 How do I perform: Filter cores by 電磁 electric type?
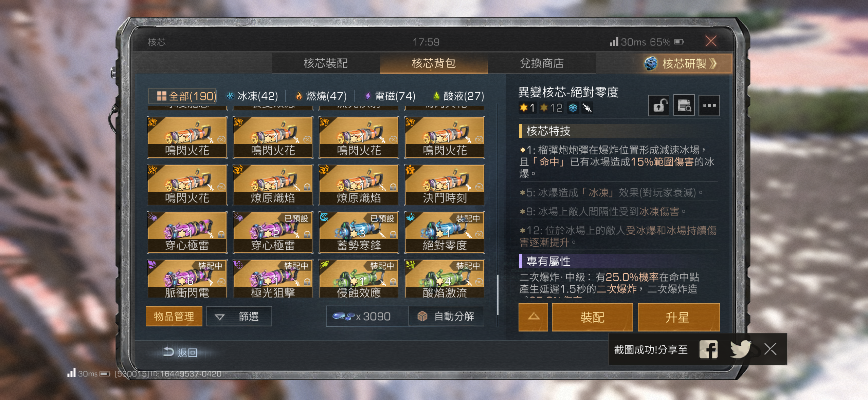(390, 96)
